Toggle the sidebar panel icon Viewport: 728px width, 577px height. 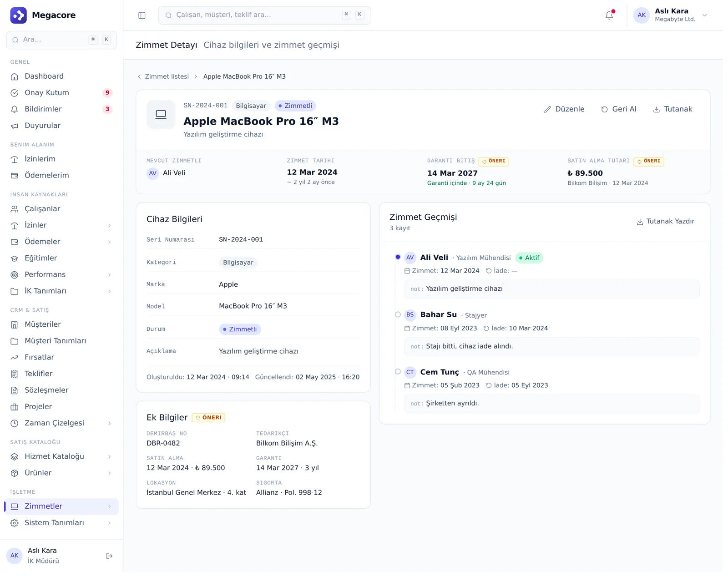tap(142, 15)
